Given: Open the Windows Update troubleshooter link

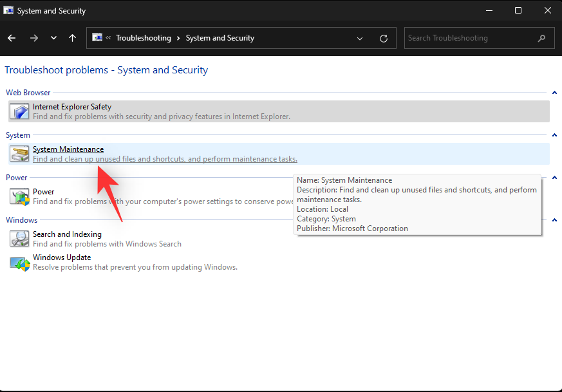Looking at the screenshot, I should 62,257.
